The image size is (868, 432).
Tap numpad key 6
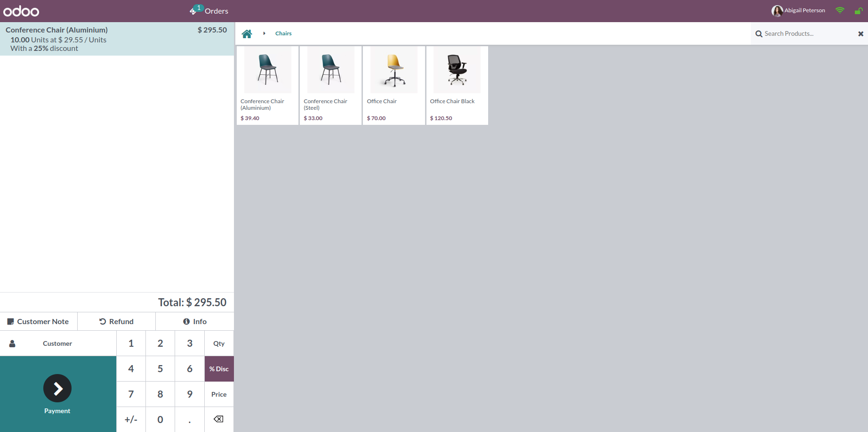pos(190,369)
